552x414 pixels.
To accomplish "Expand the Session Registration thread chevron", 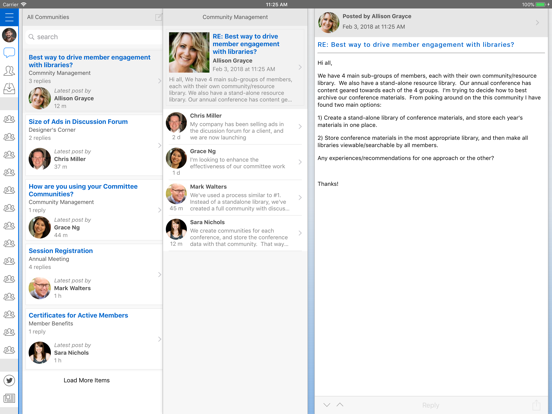I will (x=159, y=274).
